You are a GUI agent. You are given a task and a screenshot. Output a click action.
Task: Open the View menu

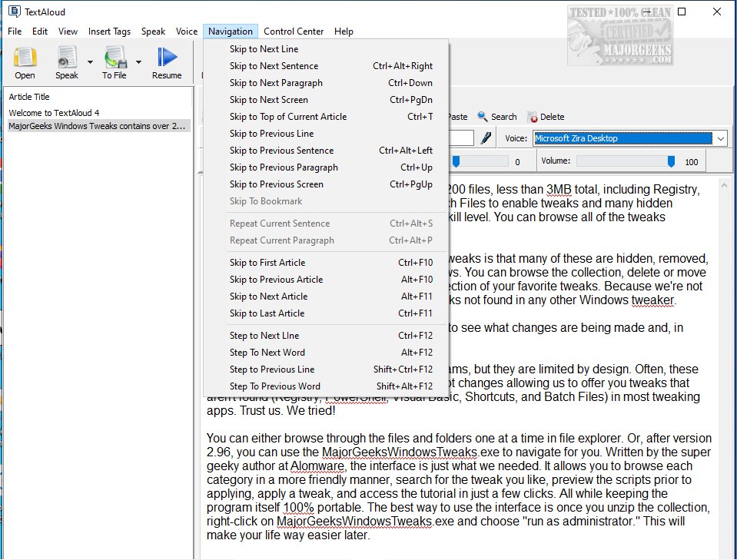68,31
